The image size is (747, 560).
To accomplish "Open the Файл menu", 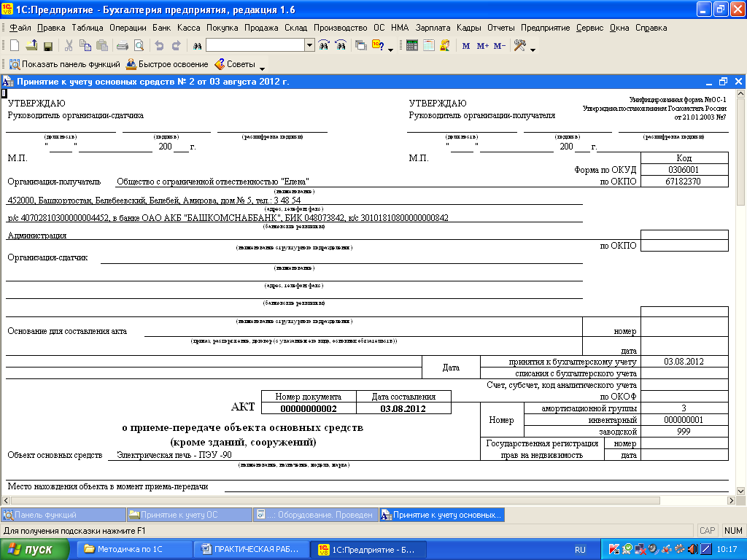I will coord(20,28).
